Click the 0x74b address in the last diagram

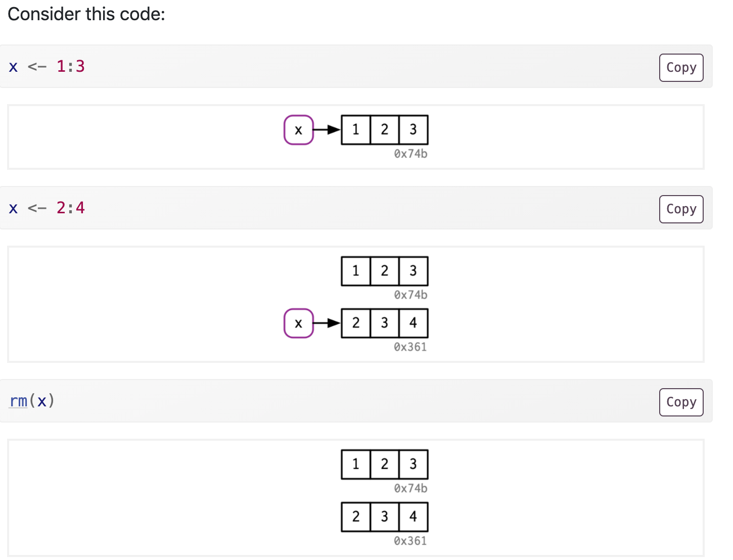(410, 488)
